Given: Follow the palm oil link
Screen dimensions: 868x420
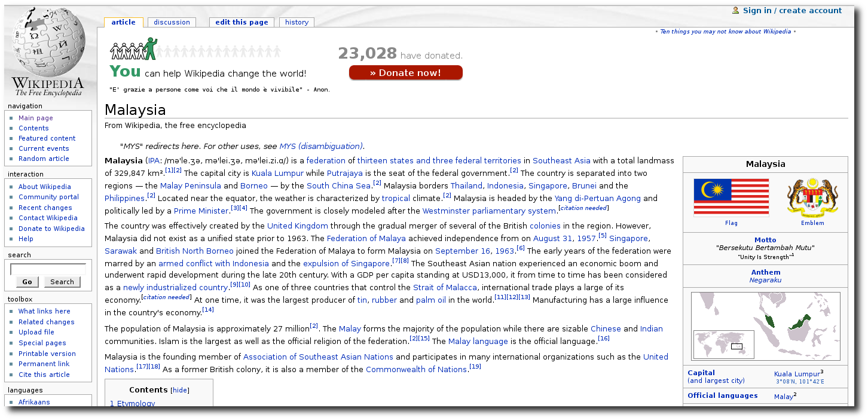Looking at the screenshot, I should [x=431, y=300].
